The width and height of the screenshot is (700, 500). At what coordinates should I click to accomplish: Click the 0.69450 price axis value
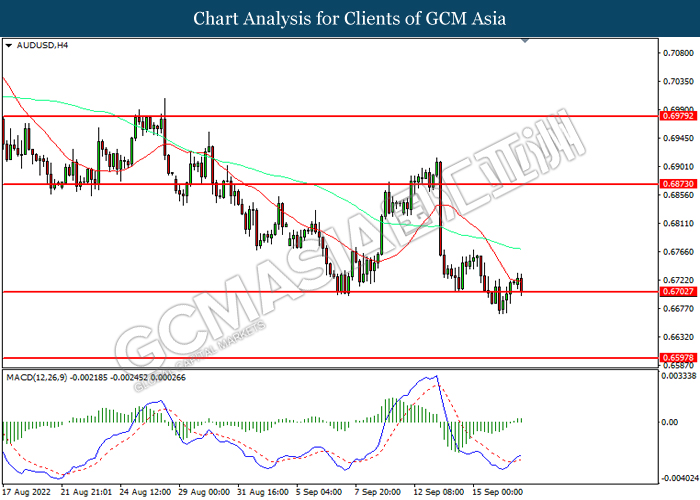point(679,138)
